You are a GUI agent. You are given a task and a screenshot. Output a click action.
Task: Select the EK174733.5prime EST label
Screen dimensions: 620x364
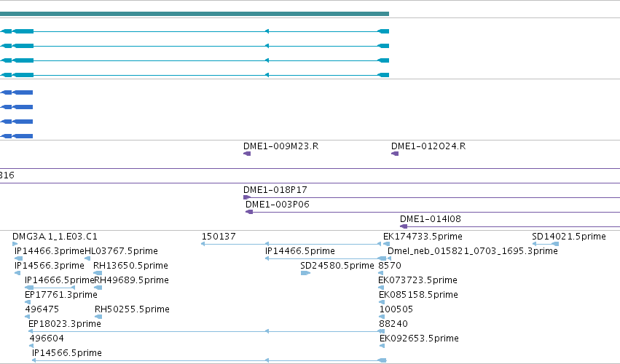pos(423,237)
